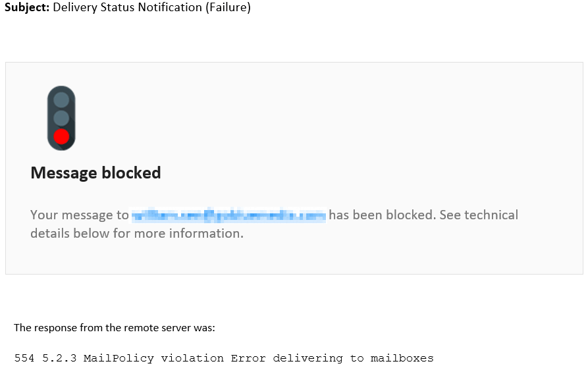Click "Delivery Status Notification (Failure)" subject text
This screenshot has height=376, width=588.
tap(152, 7)
